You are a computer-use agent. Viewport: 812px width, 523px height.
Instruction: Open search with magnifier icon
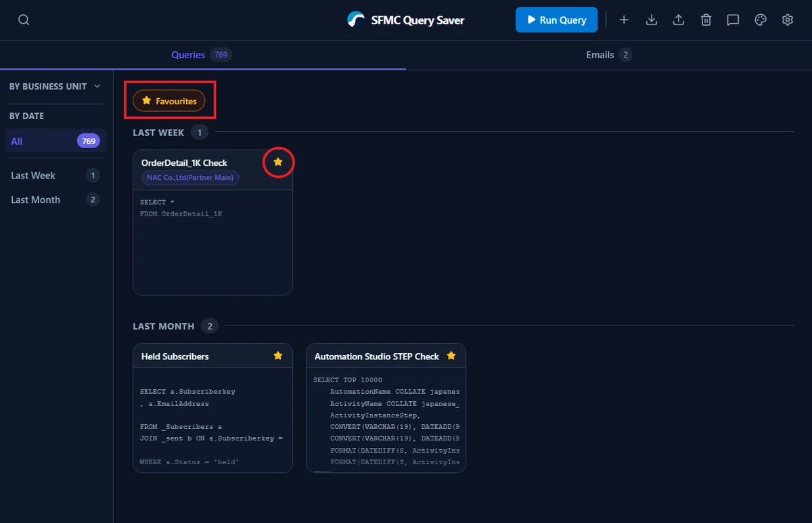tap(24, 20)
